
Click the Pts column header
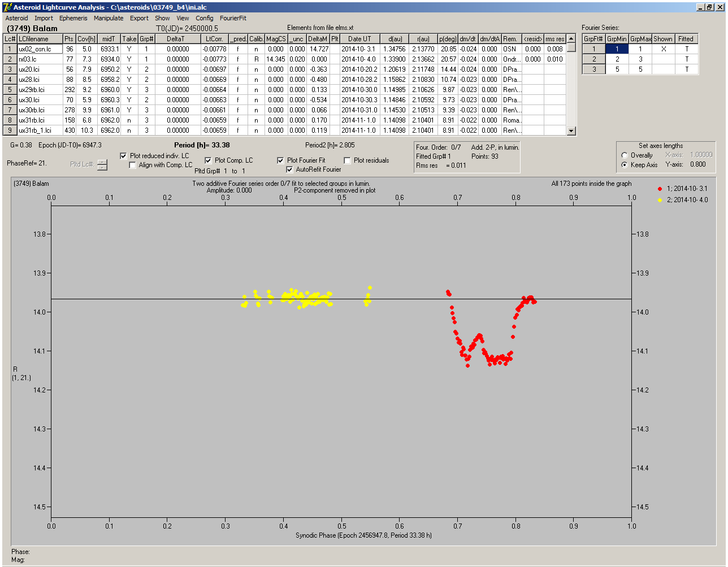coord(69,39)
